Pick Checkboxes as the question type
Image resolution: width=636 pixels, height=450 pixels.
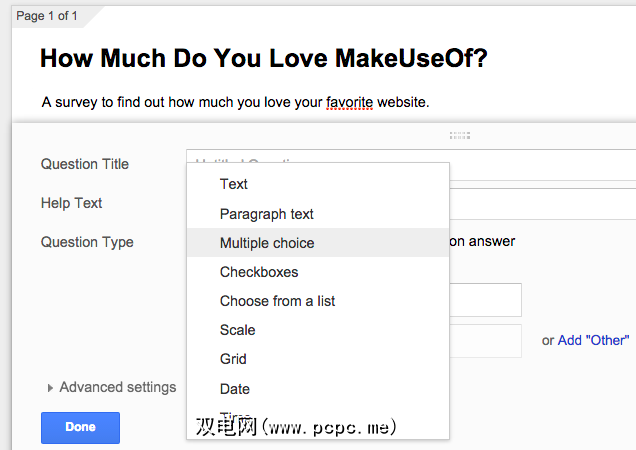click(259, 272)
